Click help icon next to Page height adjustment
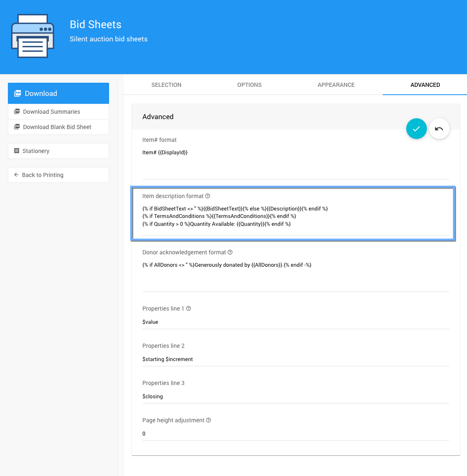The image size is (467, 476). coord(209,420)
